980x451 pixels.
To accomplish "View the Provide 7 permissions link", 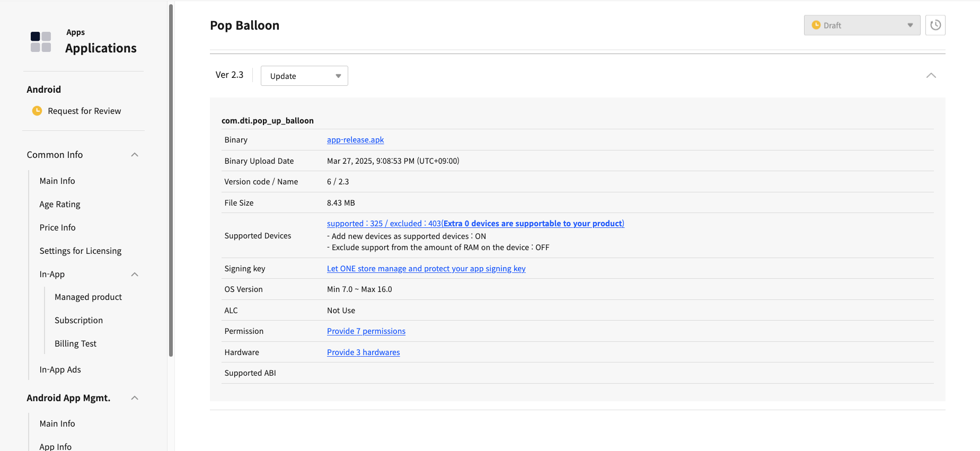I will (366, 331).
